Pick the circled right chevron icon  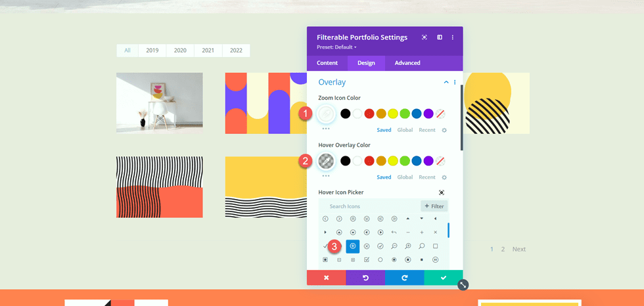pyautogui.click(x=339, y=219)
